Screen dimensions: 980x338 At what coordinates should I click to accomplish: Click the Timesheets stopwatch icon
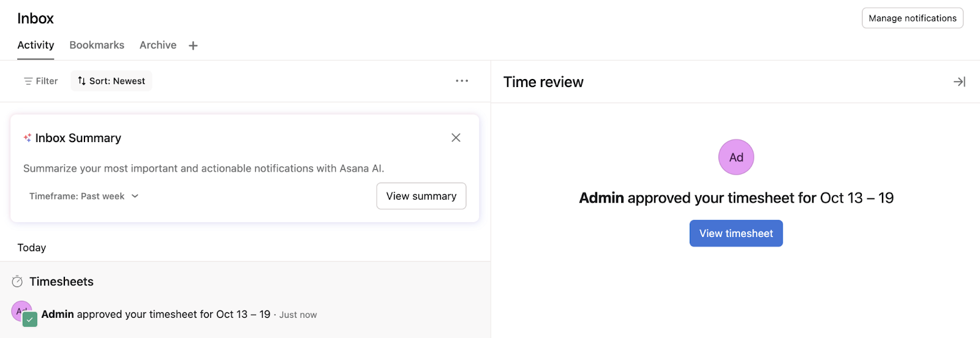[x=17, y=282]
